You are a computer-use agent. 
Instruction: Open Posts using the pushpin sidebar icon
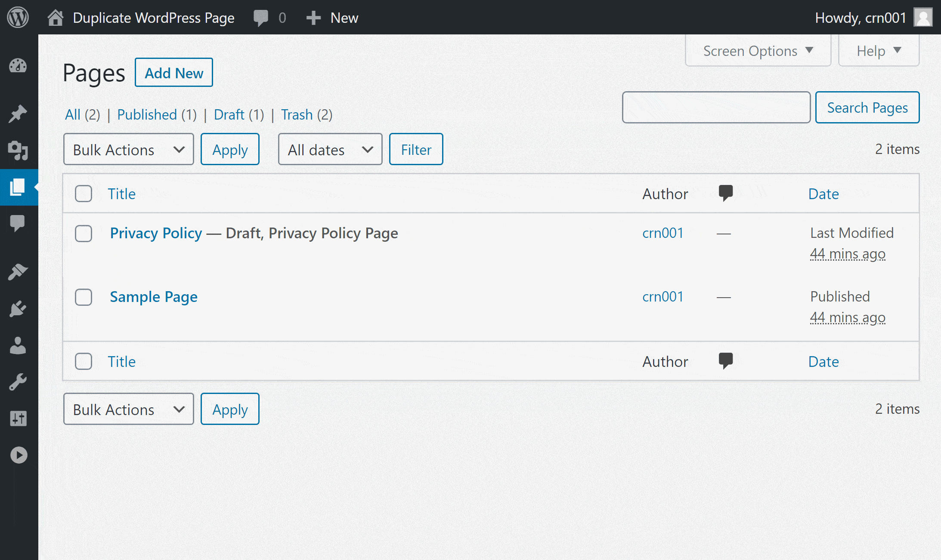pyautogui.click(x=19, y=114)
